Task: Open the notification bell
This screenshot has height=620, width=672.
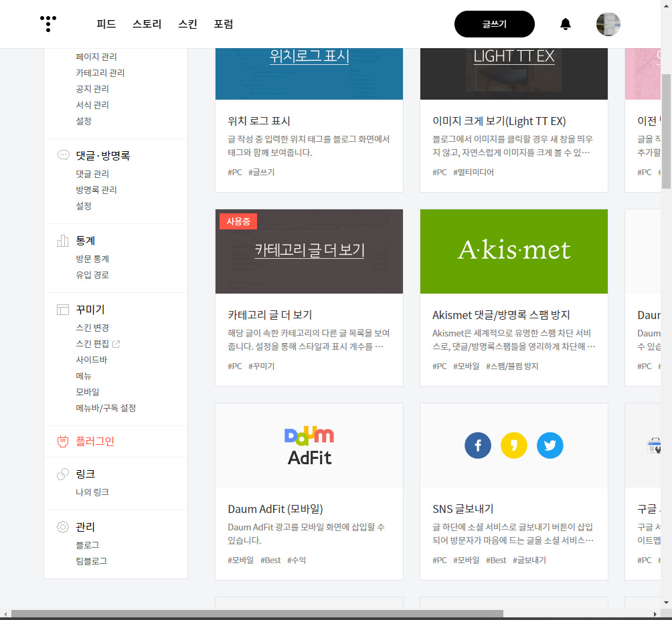Action: coord(566,24)
